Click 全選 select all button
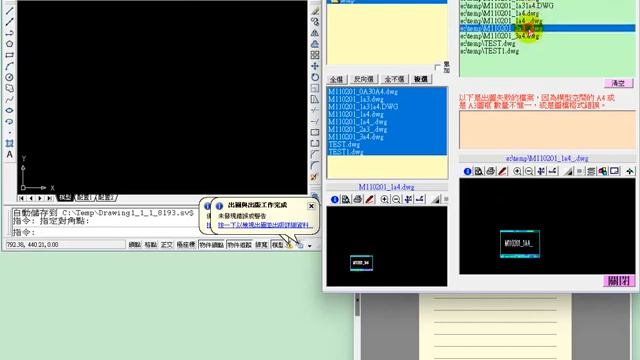This screenshot has height=360, width=640. (337, 79)
